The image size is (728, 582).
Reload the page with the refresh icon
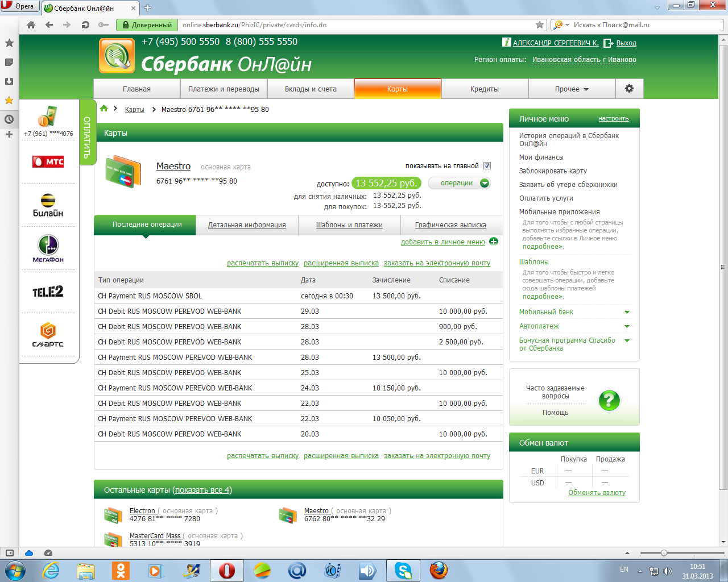[85, 25]
